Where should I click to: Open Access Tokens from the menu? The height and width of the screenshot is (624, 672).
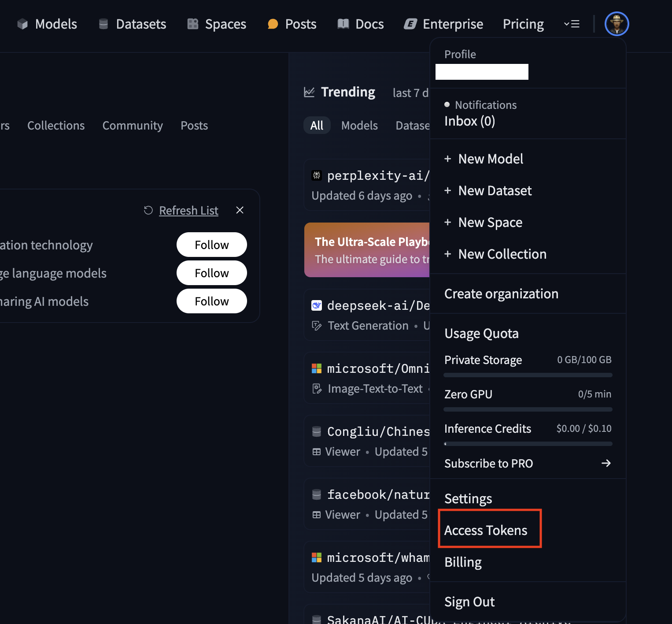click(x=528, y=530)
